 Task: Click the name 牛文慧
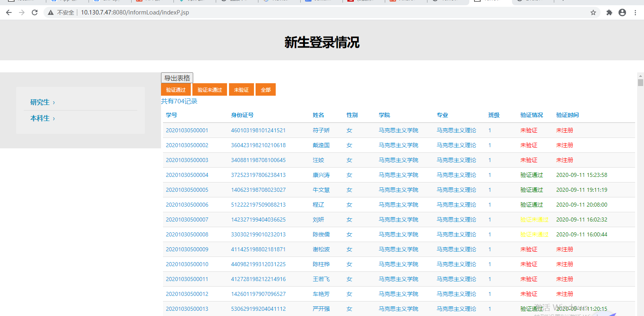(x=321, y=190)
